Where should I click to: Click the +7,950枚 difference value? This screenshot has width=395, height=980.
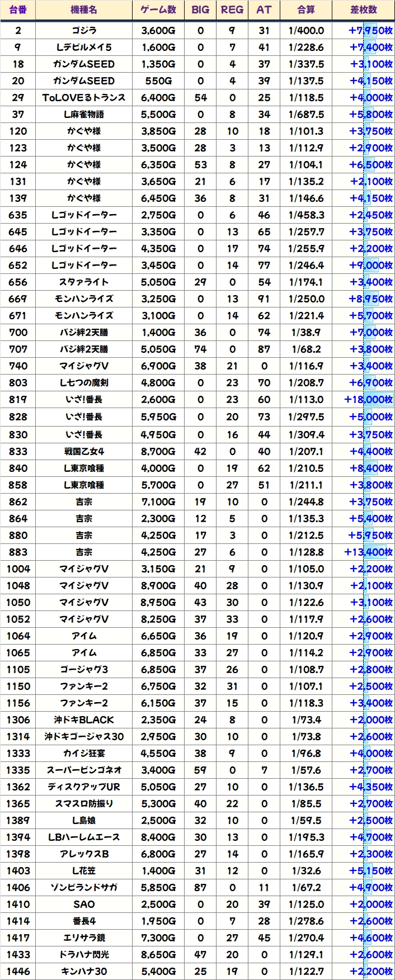371,31
